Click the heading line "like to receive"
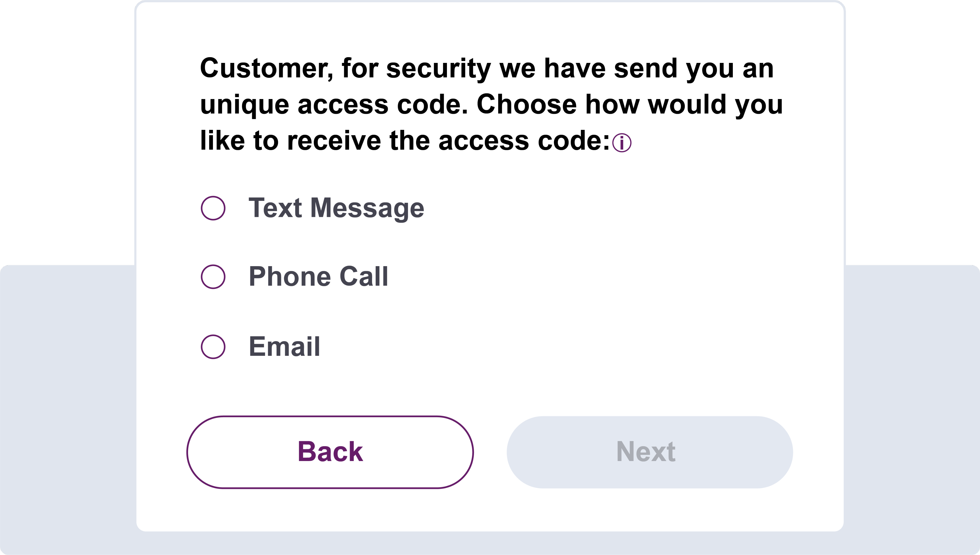This screenshot has width=980, height=555. (404, 141)
